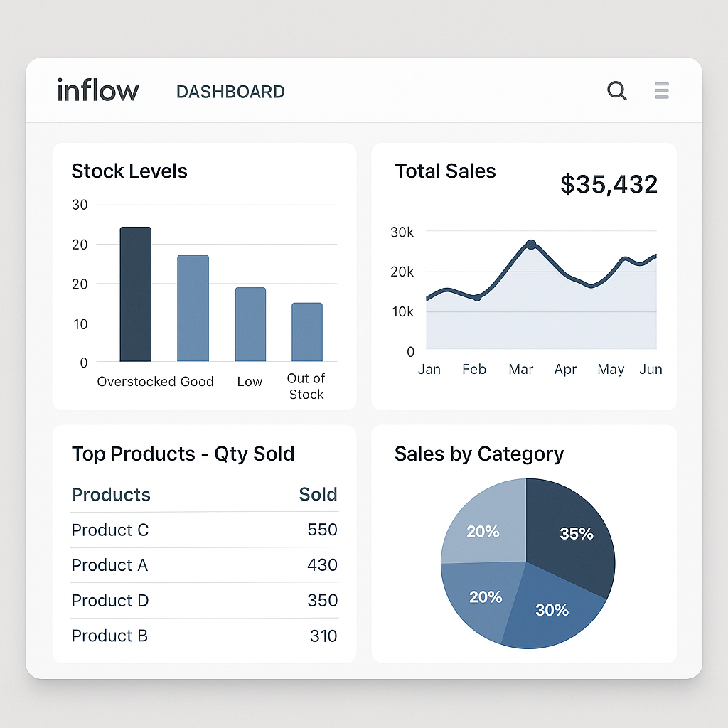Viewport: 728px width, 728px height.
Task: Click the Sales by Category title
Action: tap(479, 454)
